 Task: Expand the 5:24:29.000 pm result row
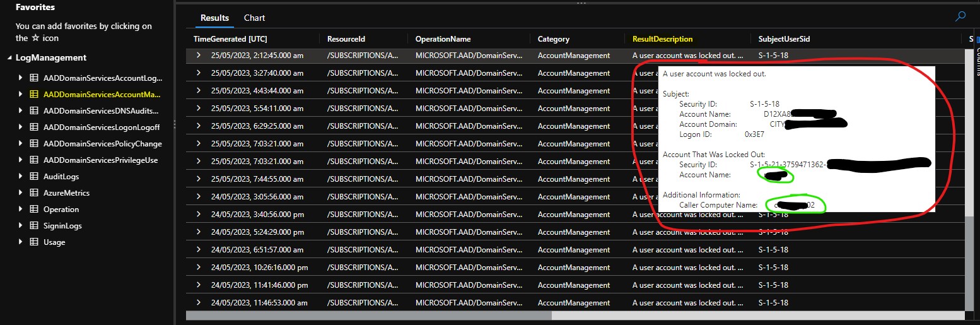[x=199, y=232]
